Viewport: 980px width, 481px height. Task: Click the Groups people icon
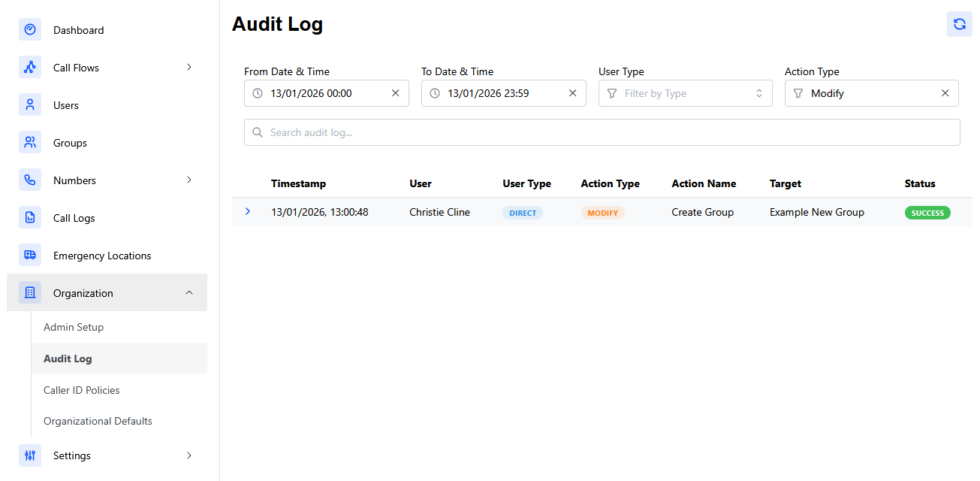pyautogui.click(x=30, y=143)
